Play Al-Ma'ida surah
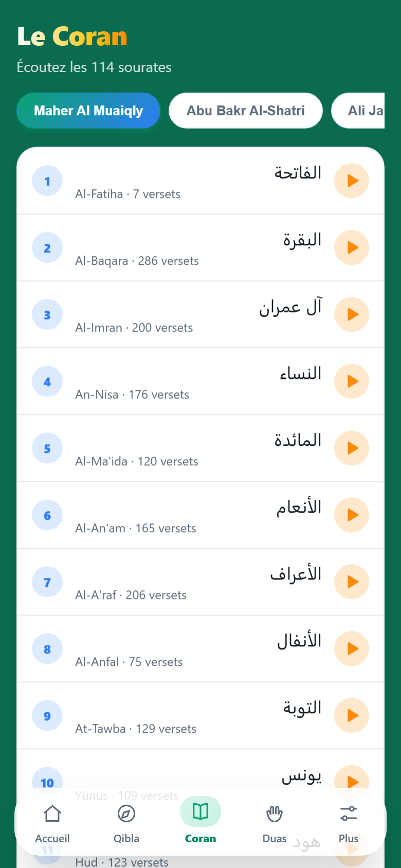This screenshot has width=401, height=868. tap(352, 448)
